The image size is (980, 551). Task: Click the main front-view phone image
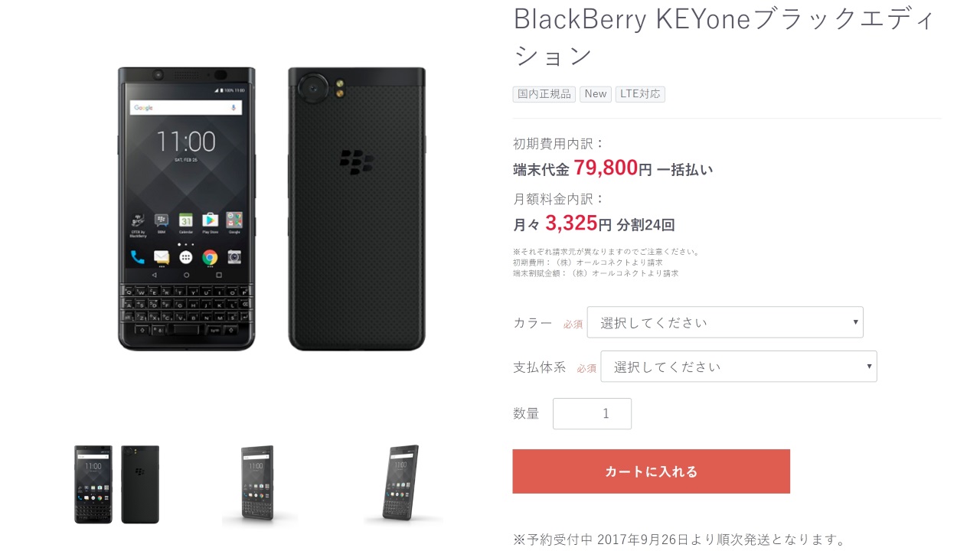(x=186, y=208)
